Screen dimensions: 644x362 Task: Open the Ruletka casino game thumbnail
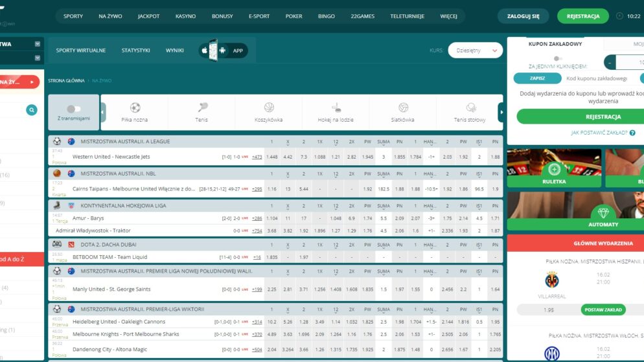pyautogui.click(x=554, y=170)
